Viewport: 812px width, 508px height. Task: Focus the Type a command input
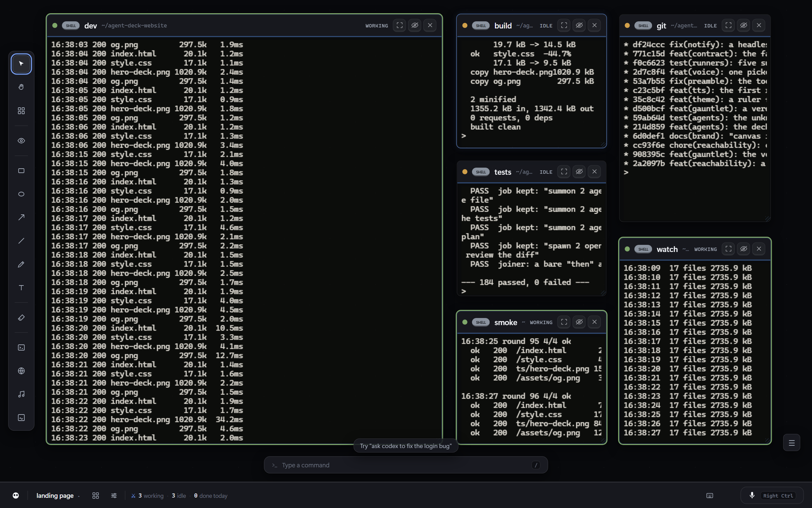[x=406, y=465]
